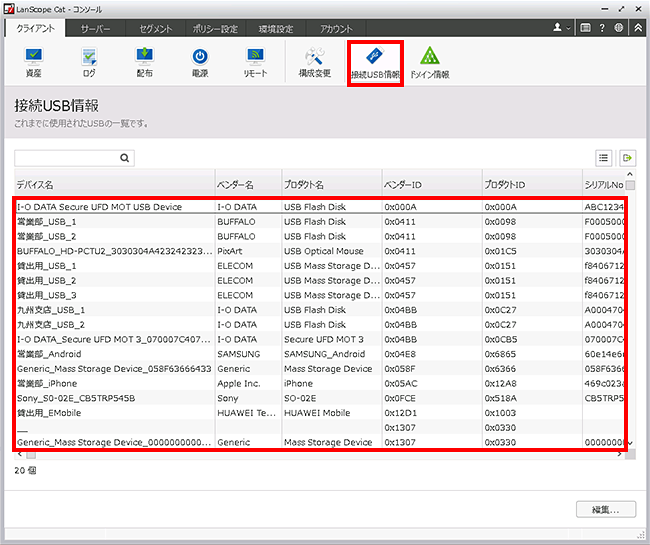Collapse the ribbon with double chevron
The height and width of the screenshot is (545, 650).
click(638, 28)
